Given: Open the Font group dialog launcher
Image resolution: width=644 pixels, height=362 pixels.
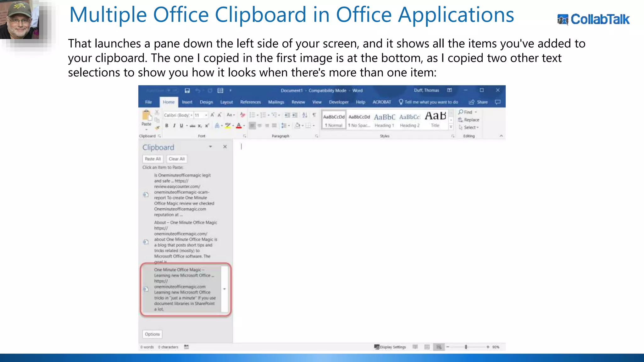Looking at the screenshot, I should click(244, 136).
